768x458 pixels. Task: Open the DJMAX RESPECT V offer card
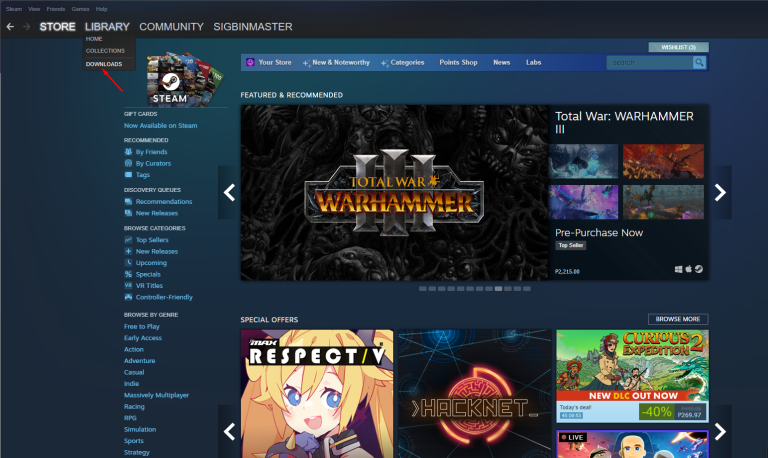coord(317,394)
